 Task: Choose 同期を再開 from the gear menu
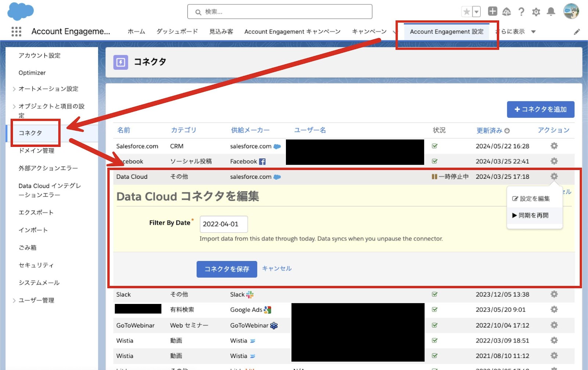(x=530, y=215)
